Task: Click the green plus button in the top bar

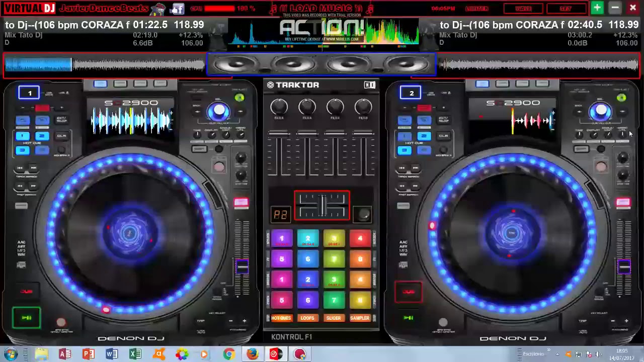Action: [597, 8]
